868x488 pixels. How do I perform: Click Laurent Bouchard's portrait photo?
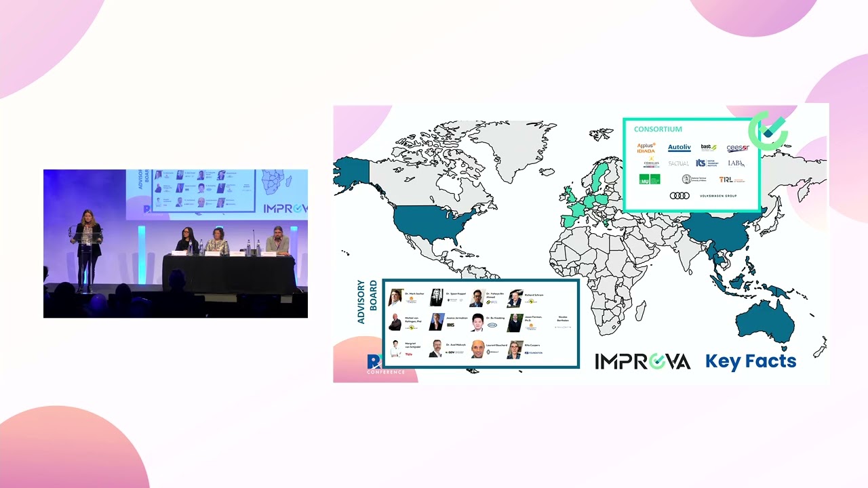click(478, 349)
